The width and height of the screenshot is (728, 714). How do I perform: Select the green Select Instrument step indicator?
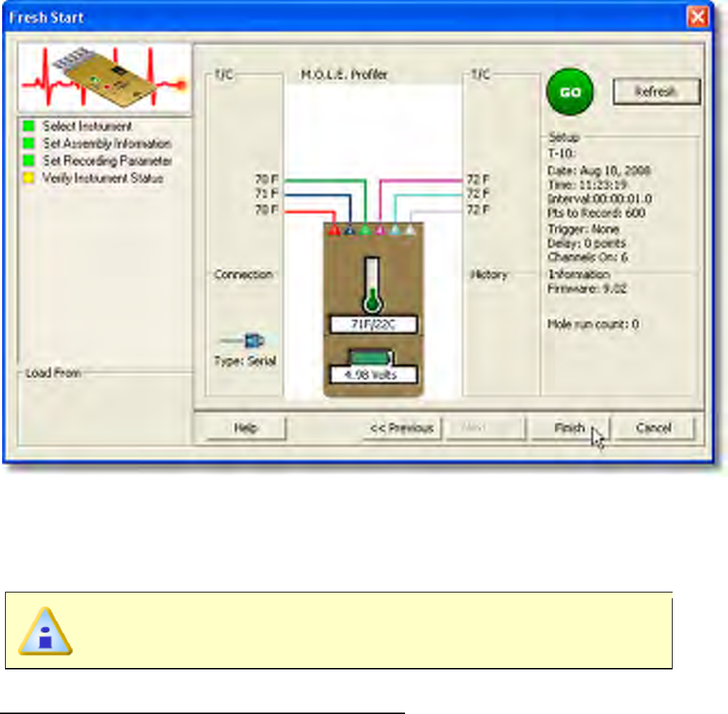pyautogui.click(x=29, y=126)
